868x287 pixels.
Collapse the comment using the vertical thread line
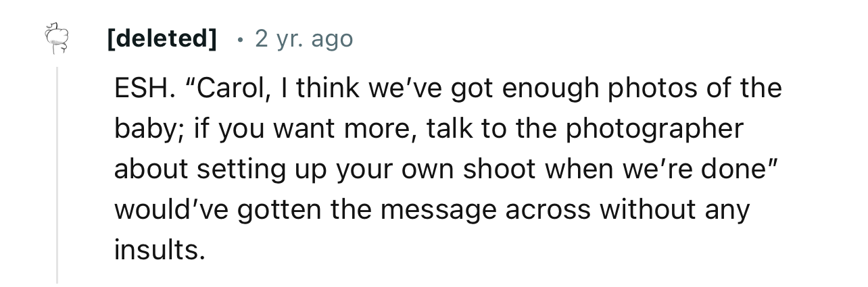(x=57, y=174)
